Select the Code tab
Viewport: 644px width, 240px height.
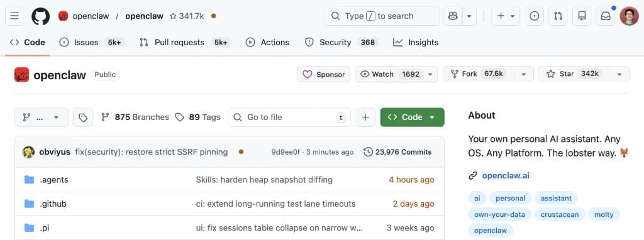[x=28, y=42]
